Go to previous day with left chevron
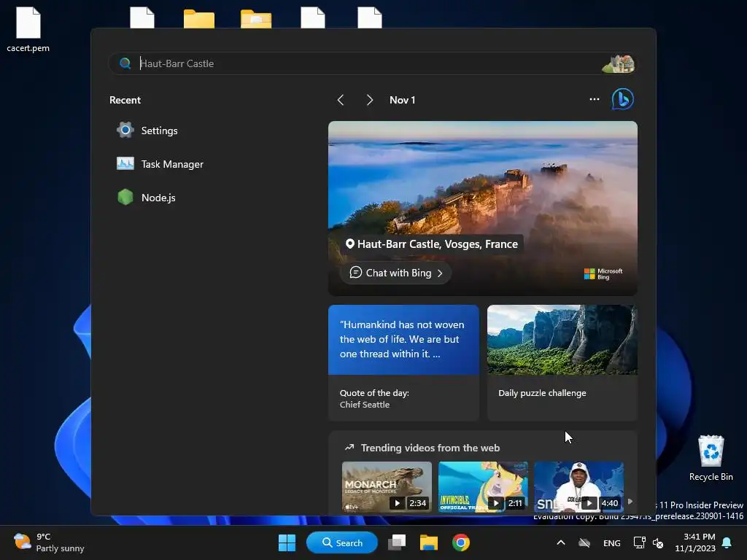This screenshot has height=560, width=747. 340,100
